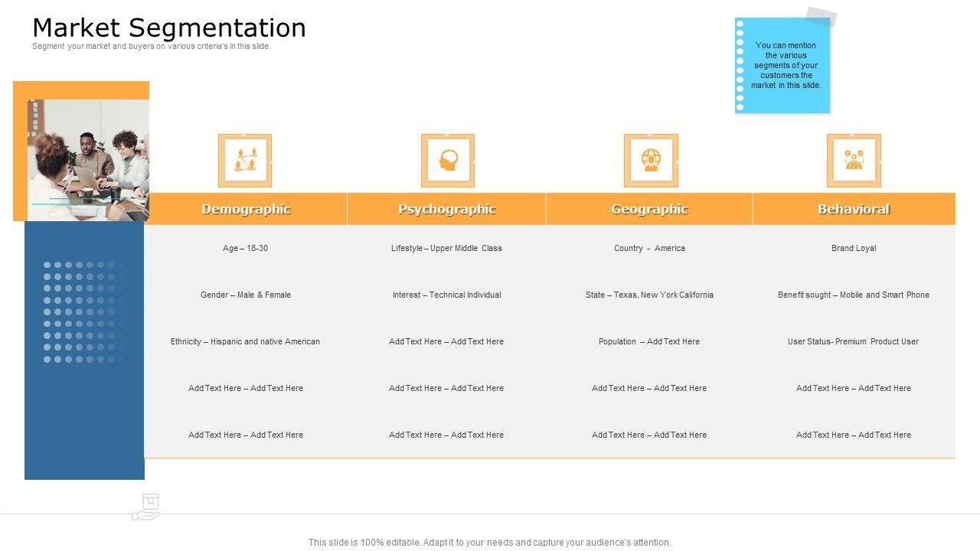
Task: Select the Age – 18-30 text
Action: (245, 248)
